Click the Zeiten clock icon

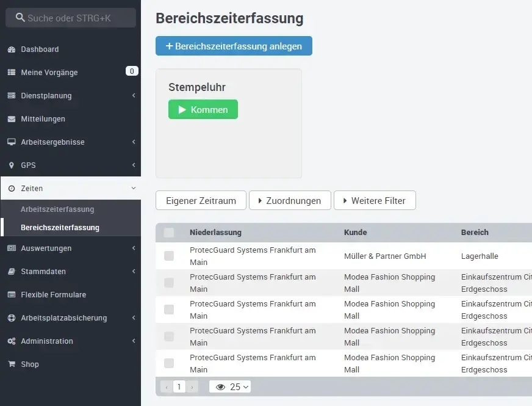(11, 189)
